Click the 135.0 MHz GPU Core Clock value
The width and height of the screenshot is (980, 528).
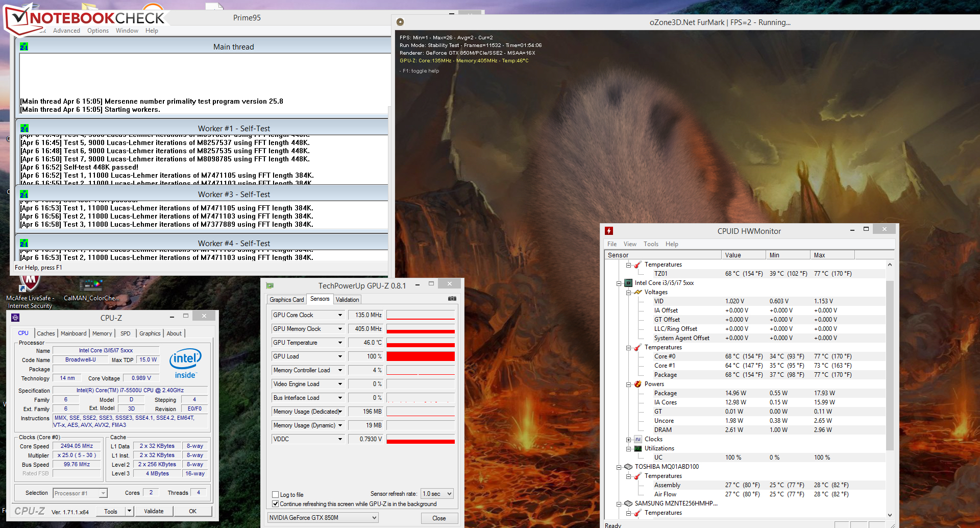tap(365, 315)
